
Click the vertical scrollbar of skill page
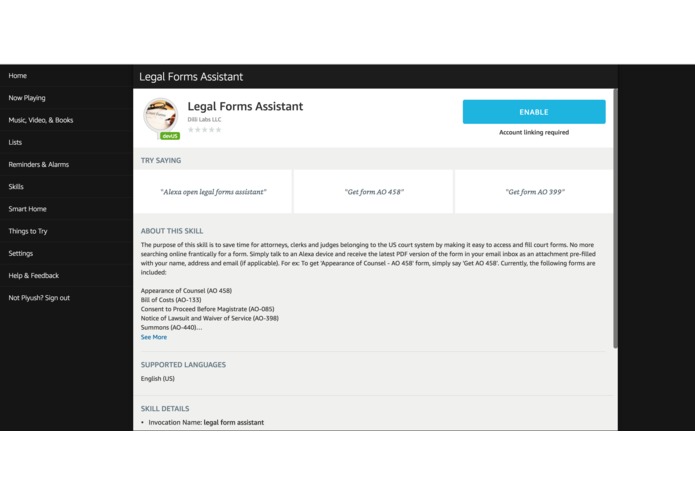click(615, 218)
